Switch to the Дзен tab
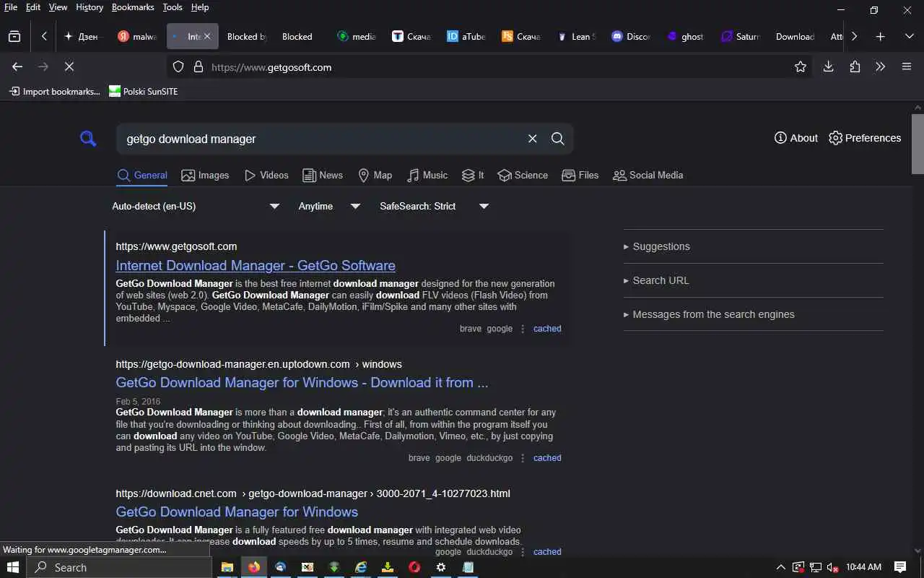Image resolution: width=924 pixels, height=578 pixels. tap(83, 37)
